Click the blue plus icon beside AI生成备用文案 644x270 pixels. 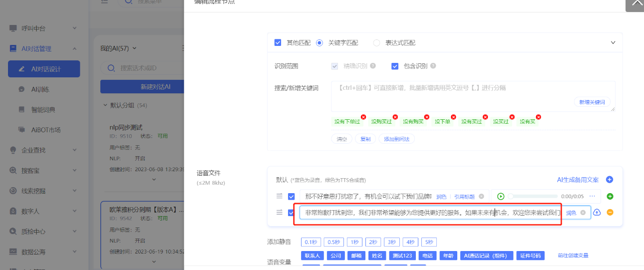click(x=609, y=180)
